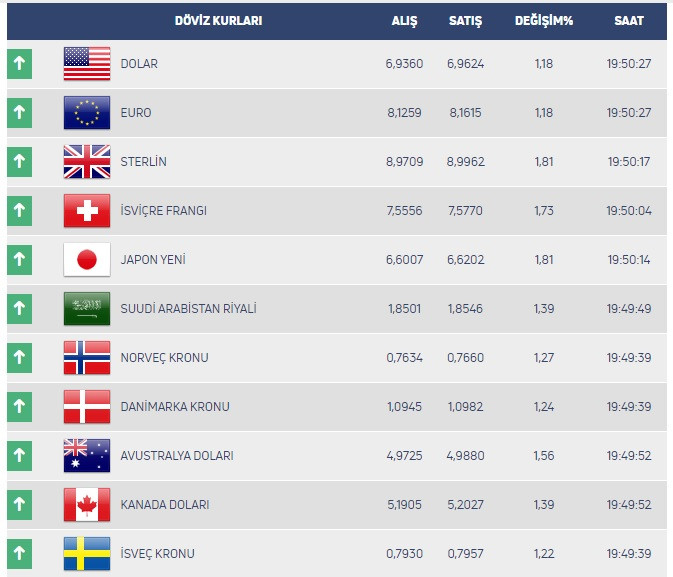The height and width of the screenshot is (577, 673).
Task: Click the DEĞİŞİM% column header
Action: [x=543, y=20]
